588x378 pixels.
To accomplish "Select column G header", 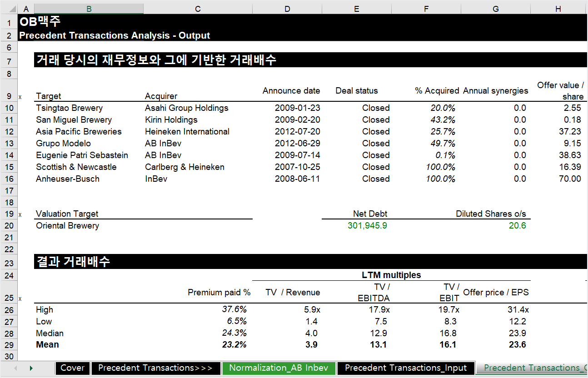I will 495,9.
